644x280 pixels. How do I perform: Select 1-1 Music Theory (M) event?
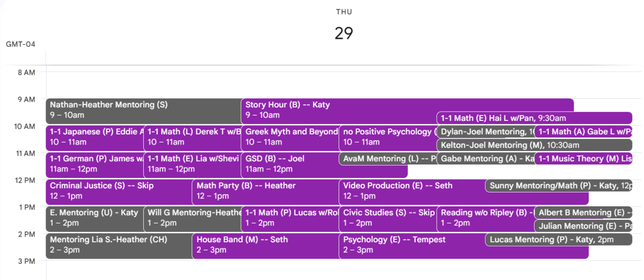[x=583, y=159]
